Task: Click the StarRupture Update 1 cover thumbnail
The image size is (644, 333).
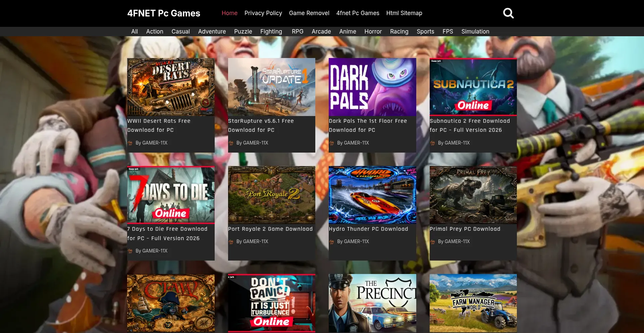Action: (272, 87)
